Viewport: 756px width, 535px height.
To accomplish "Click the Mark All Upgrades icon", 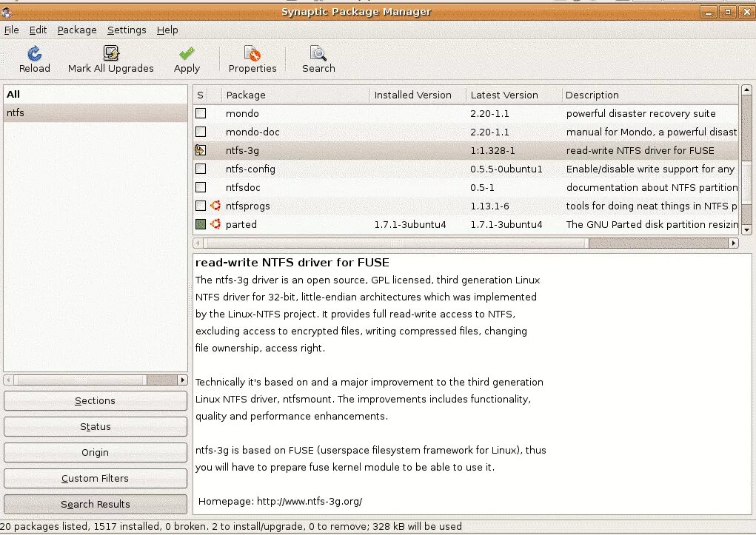I will (x=111, y=53).
